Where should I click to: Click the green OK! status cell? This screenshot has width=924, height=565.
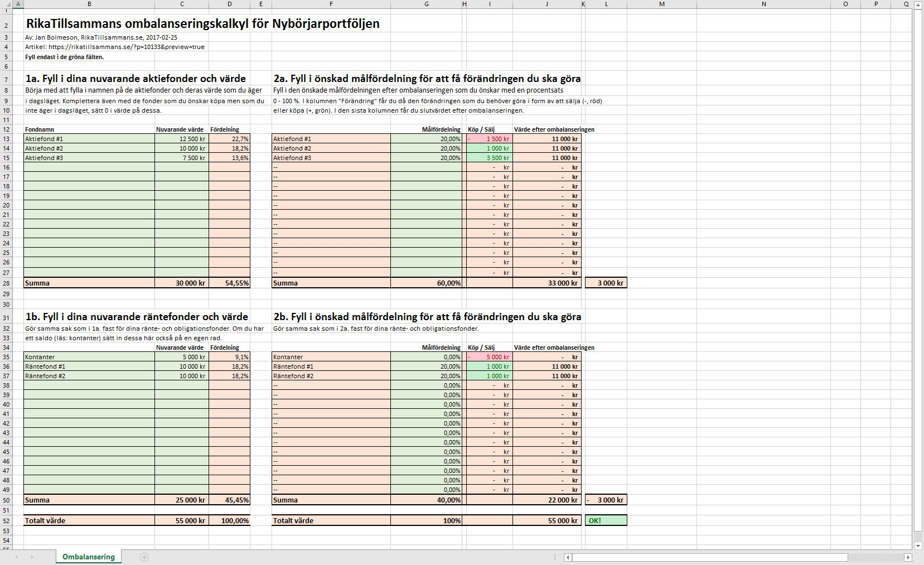click(x=606, y=520)
